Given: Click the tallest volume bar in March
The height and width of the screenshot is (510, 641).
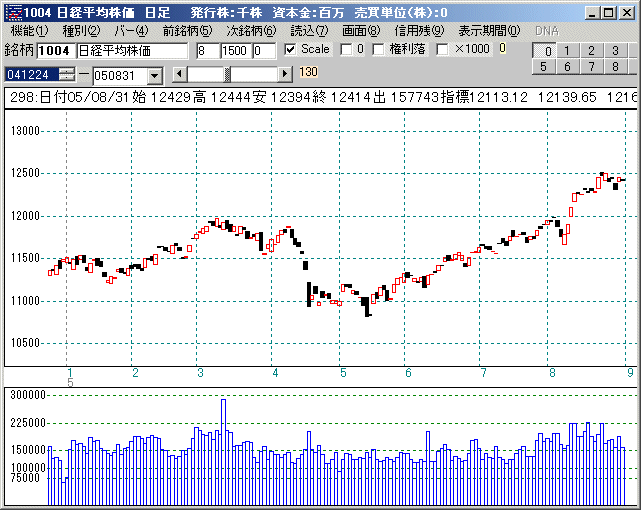Looking at the screenshot, I should coord(223,452).
